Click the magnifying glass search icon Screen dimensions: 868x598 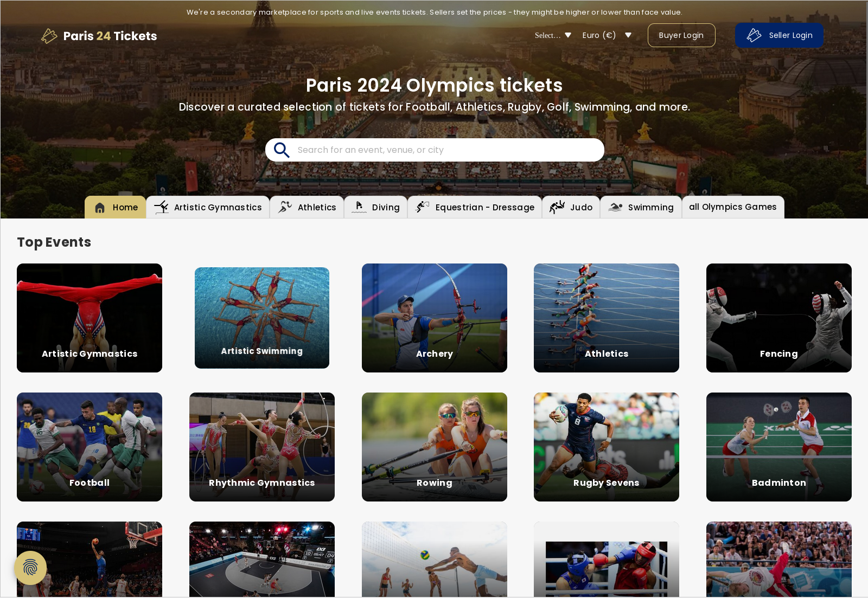point(282,150)
